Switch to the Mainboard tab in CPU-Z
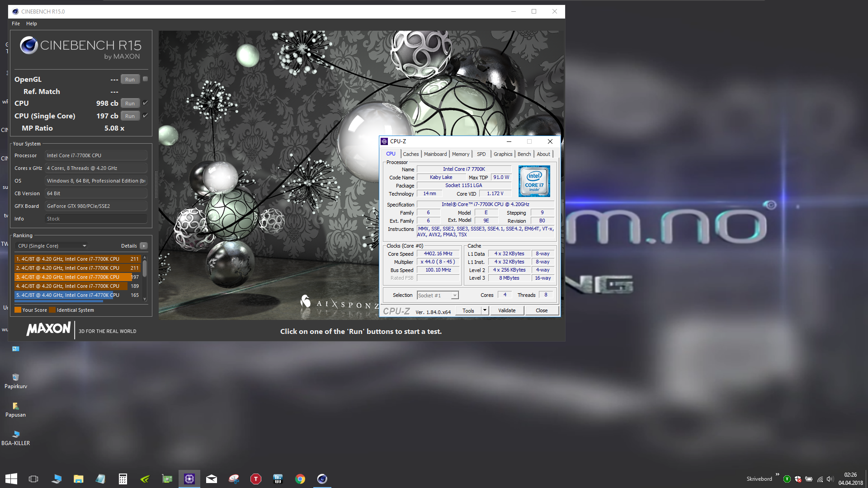 click(x=435, y=154)
